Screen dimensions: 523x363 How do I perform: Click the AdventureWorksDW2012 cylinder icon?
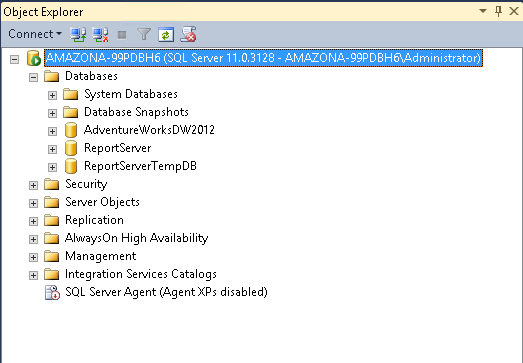click(x=71, y=130)
